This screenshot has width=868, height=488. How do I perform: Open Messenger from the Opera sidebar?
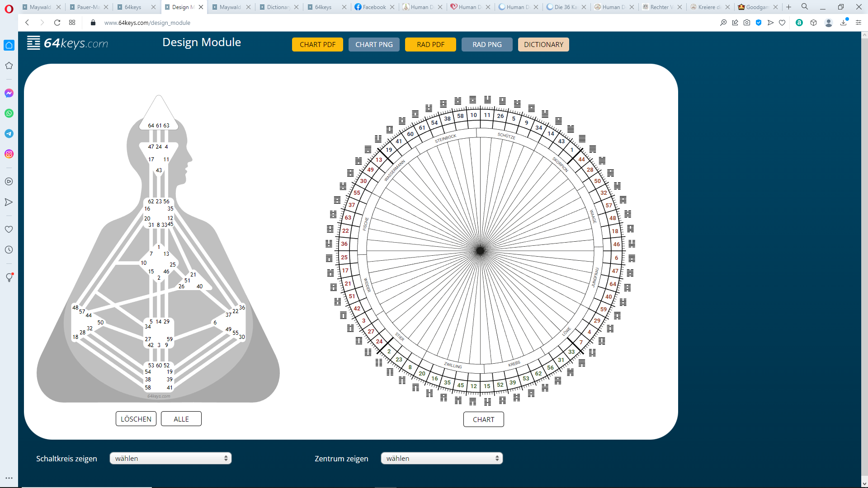[x=9, y=93]
